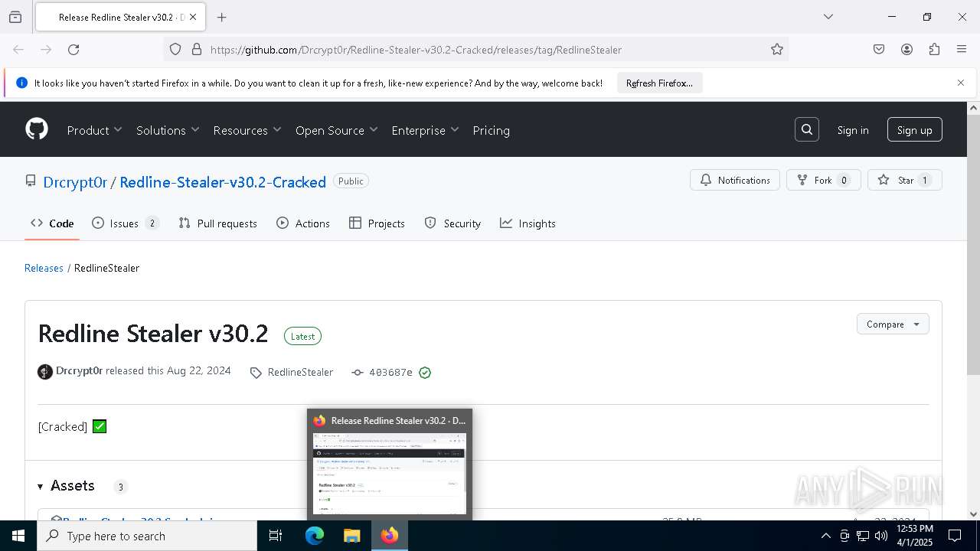Click the taskbar clock showing 12:53 PM
Viewport: 980px width, 551px height.
click(914, 536)
